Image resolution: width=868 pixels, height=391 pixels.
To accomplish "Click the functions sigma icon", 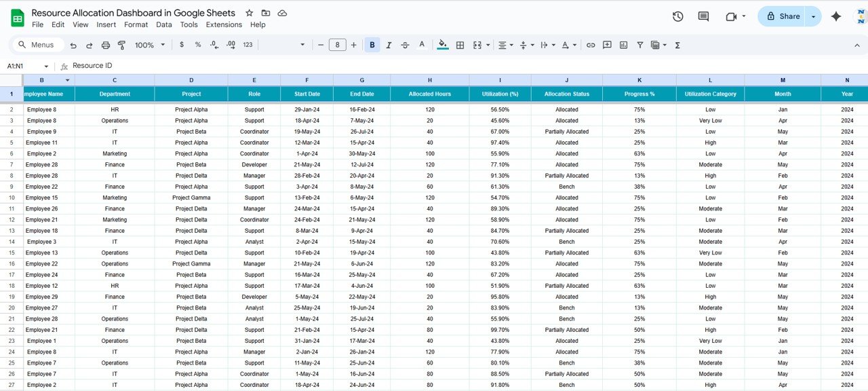I will tap(677, 45).
